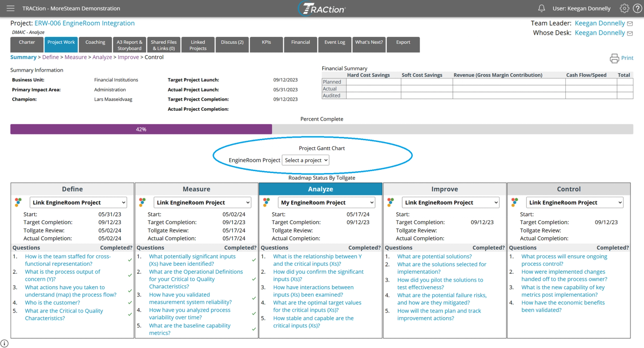Click Team Leader Keegan Donnelly link
Viewport: 644px width, 348px height.
600,23
